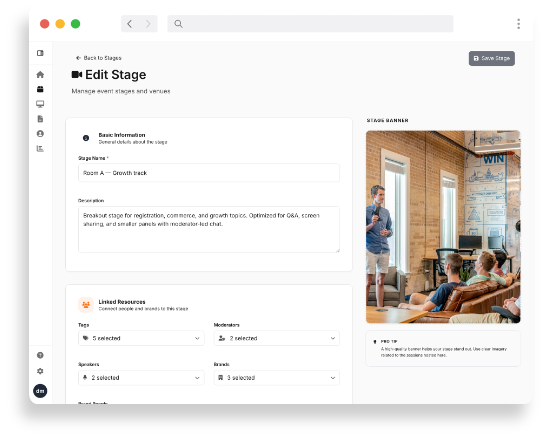Toggle the sidebar panel icon
Screen dimensions: 546x440
(40, 53)
